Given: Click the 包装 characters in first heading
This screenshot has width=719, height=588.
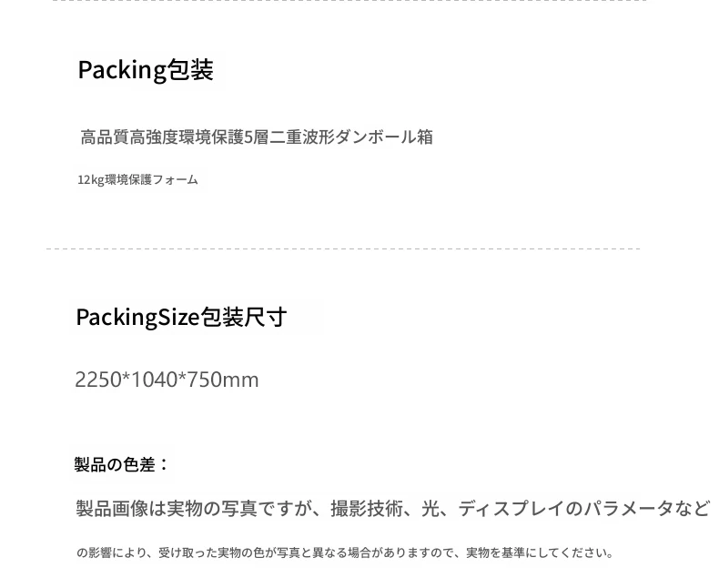Looking at the screenshot, I should click(x=190, y=70).
